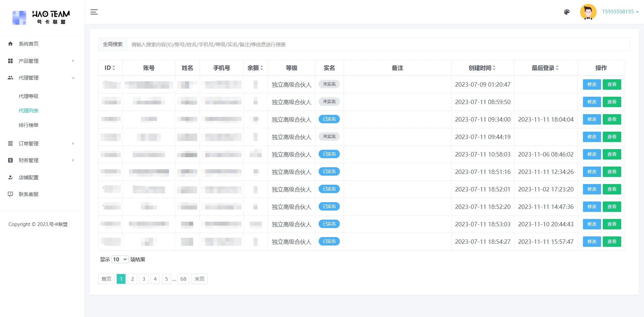Sort table by 创建时间 column
Image resolution: width=644 pixels, height=317 pixels.
482,68
